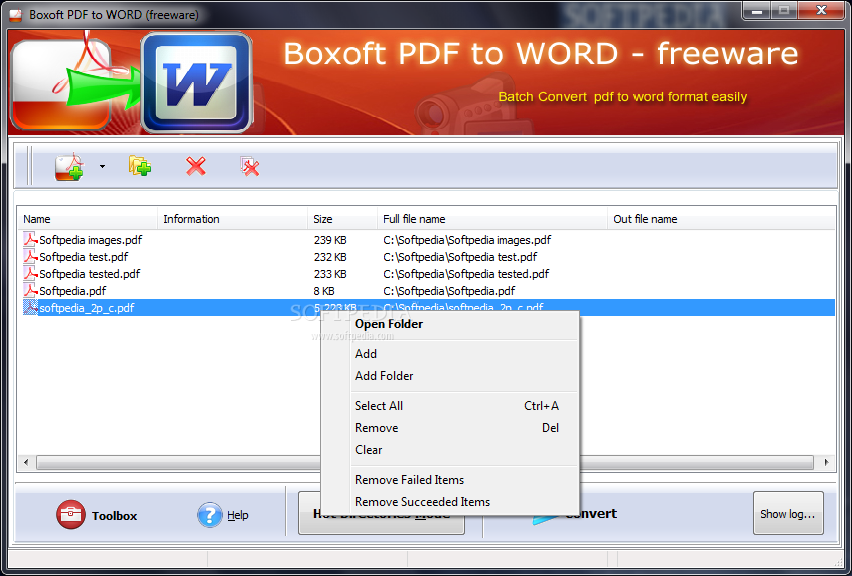Viewport: 852px width, 576px height.
Task: Select the Softpedia test.pdf file name
Action: (x=84, y=256)
